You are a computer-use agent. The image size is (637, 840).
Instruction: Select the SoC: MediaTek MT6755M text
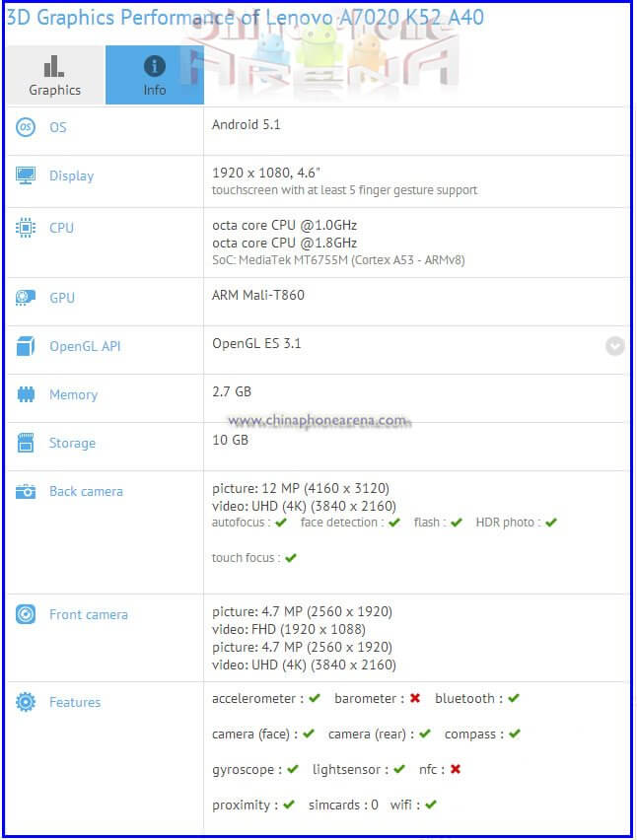[338, 260]
